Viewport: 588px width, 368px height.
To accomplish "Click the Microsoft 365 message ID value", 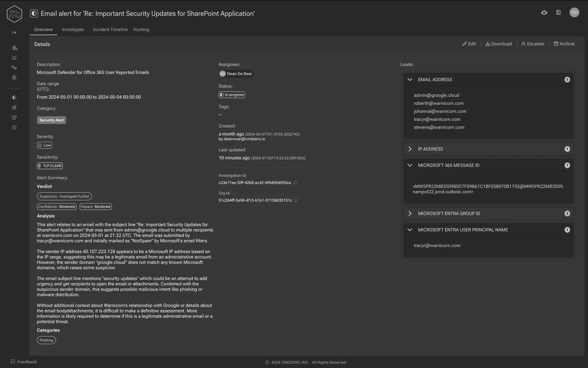I will pos(488,189).
